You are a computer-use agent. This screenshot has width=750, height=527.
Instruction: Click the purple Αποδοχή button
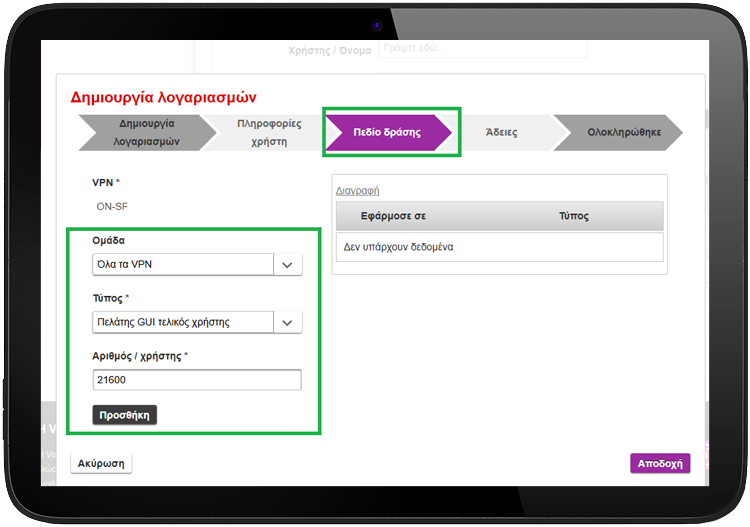click(x=660, y=463)
